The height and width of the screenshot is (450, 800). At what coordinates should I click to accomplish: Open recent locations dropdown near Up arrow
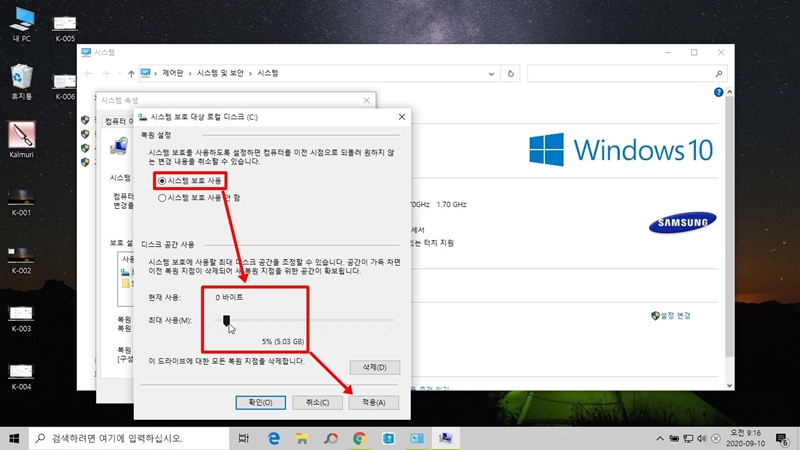[119, 73]
